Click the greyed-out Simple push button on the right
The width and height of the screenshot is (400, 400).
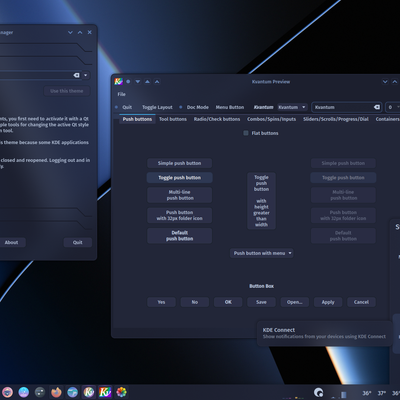pos(343,163)
